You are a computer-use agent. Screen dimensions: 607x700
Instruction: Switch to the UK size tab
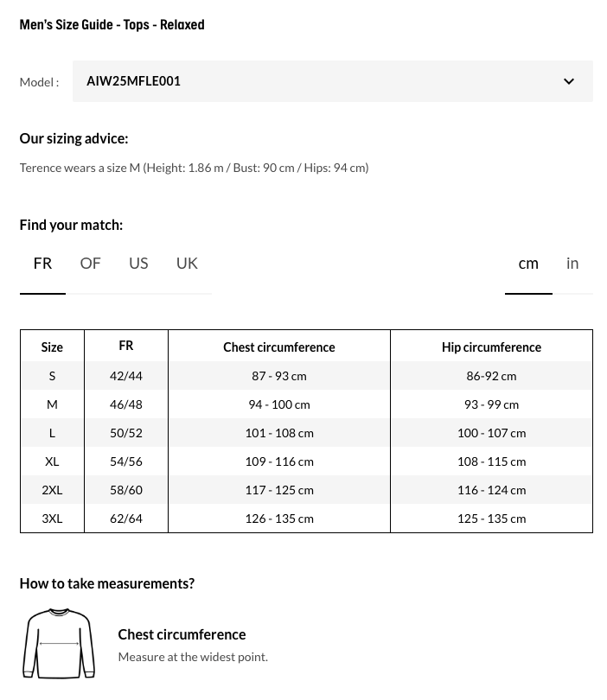click(x=187, y=264)
